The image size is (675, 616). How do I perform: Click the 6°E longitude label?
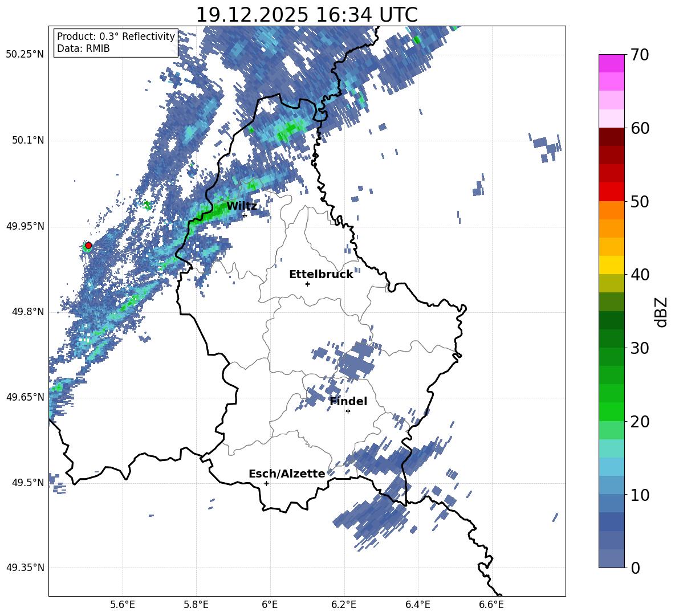270,605
